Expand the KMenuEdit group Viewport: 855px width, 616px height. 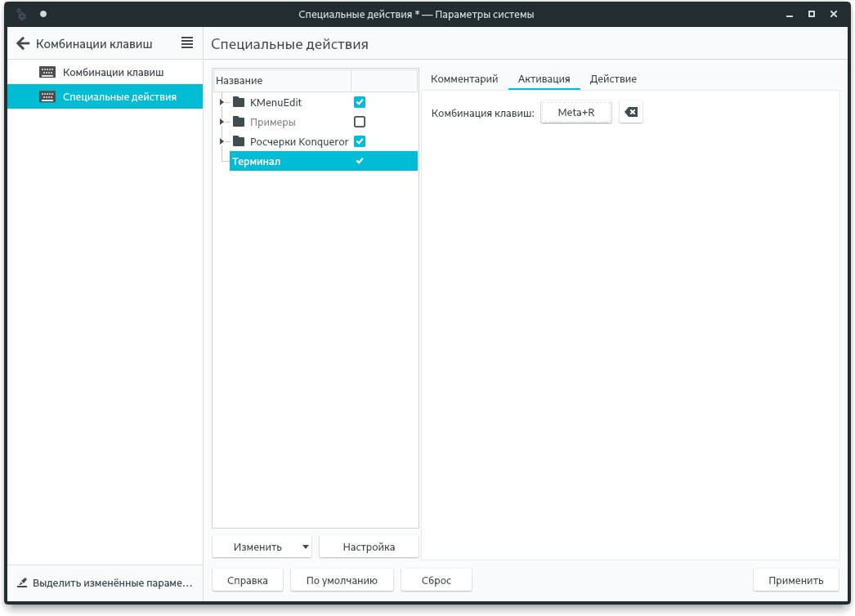tap(222, 102)
